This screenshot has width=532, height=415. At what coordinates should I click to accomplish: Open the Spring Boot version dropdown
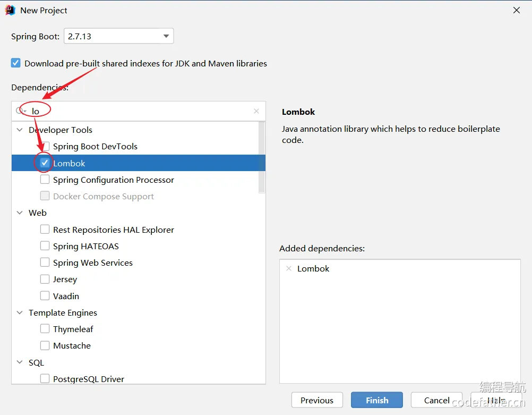(166, 36)
